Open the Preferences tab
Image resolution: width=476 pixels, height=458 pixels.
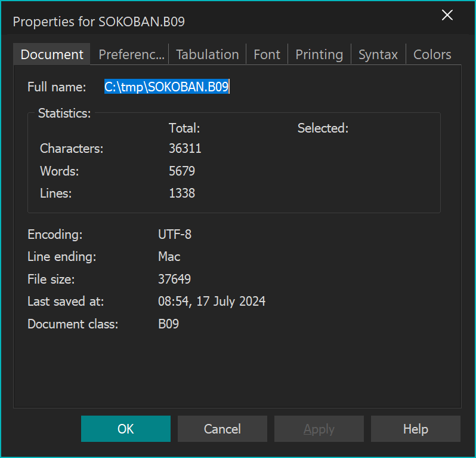click(x=131, y=54)
